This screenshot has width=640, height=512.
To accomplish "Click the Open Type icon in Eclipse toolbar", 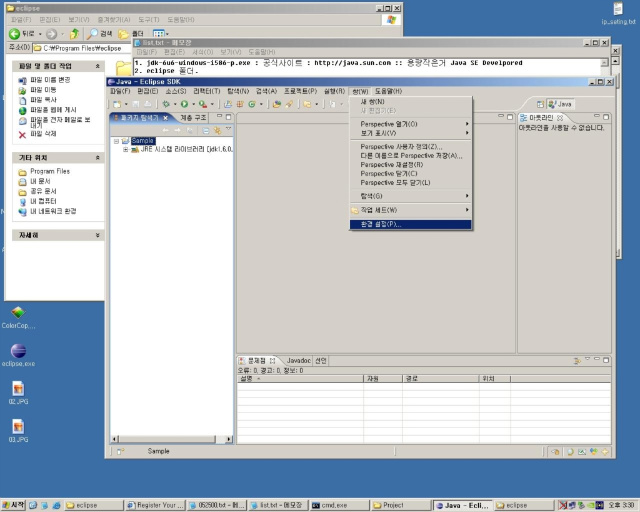I will [277, 104].
